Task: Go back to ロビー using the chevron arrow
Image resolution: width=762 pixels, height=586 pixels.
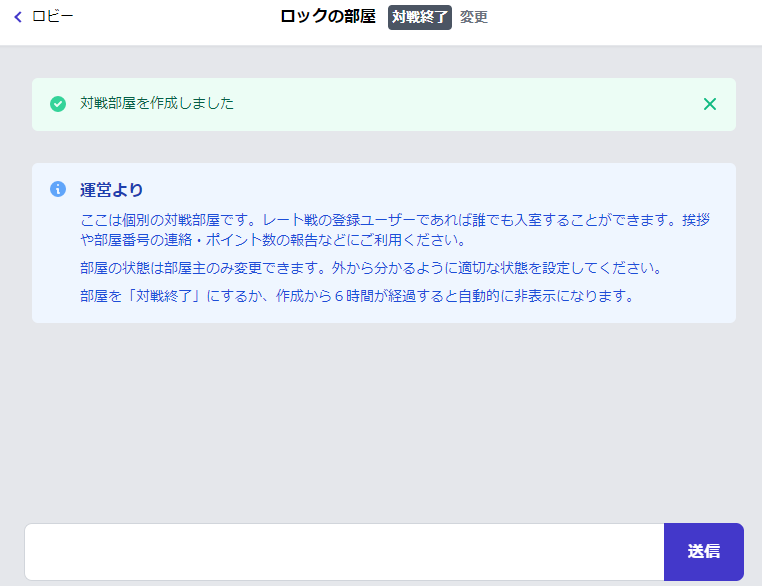Action: [x=18, y=17]
